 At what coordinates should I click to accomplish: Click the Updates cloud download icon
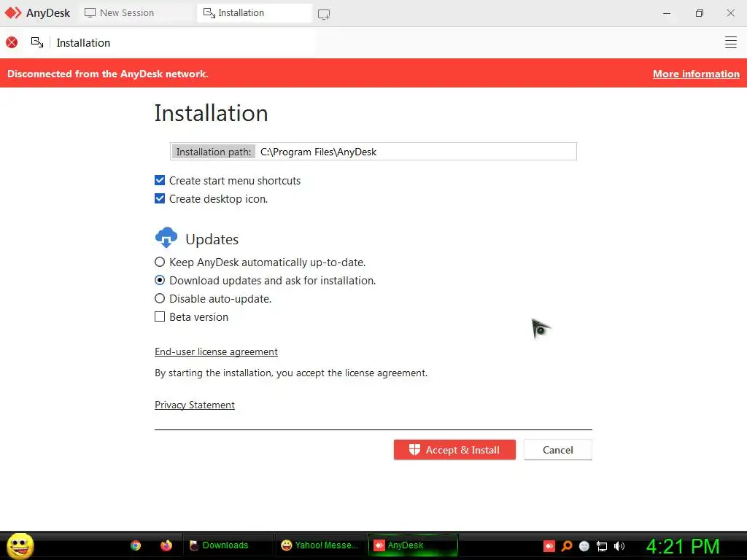pyautogui.click(x=166, y=237)
